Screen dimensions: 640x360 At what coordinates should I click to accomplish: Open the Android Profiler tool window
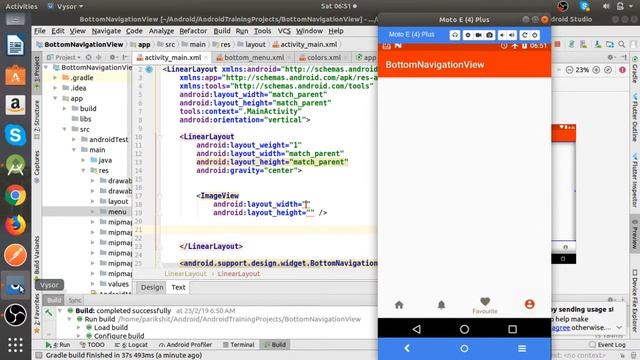(x=186, y=345)
